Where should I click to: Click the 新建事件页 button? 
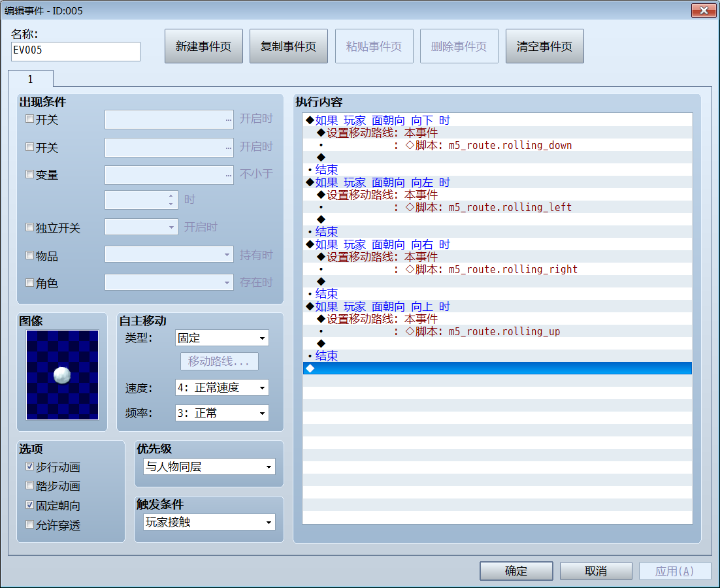203,46
